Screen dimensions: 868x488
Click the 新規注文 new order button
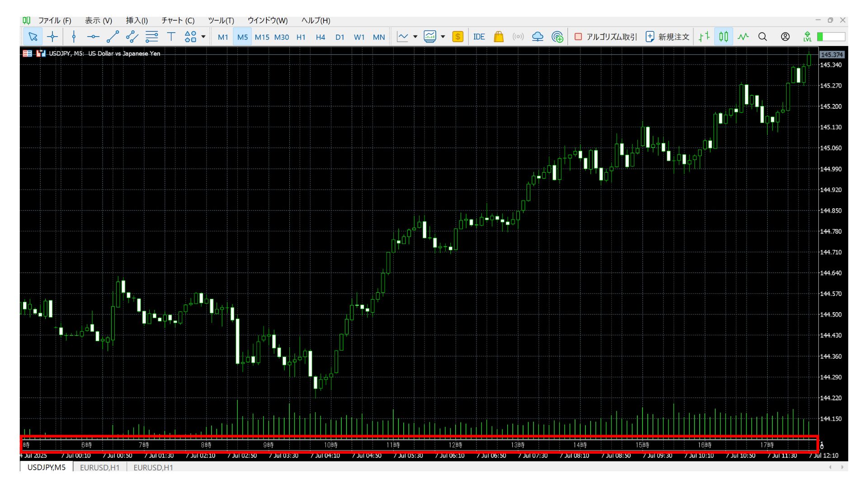(667, 37)
